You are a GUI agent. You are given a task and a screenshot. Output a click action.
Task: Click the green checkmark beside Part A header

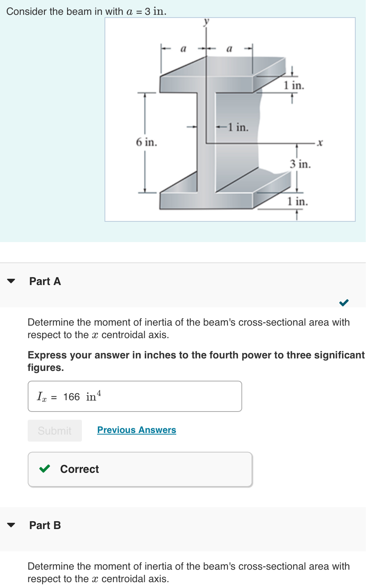(x=344, y=303)
